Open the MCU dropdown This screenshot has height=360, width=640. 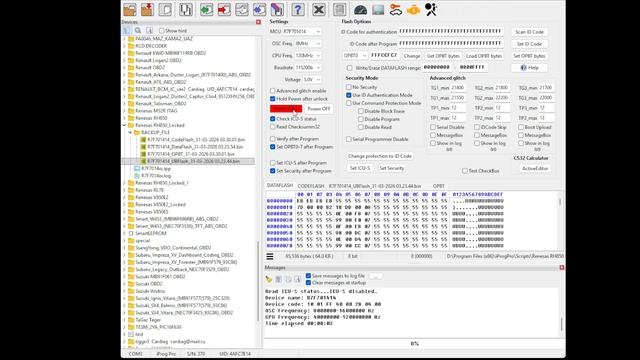pyautogui.click(x=302, y=31)
